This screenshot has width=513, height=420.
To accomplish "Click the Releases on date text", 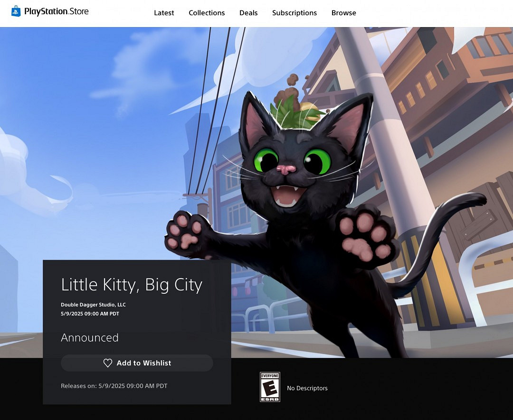I will (x=114, y=386).
